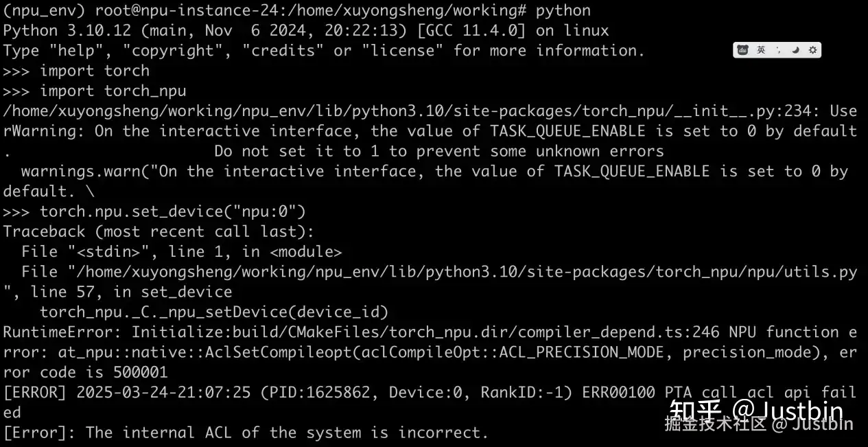Toggle the 英 English input mode
The width and height of the screenshot is (868, 447).
tap(761, 50)
